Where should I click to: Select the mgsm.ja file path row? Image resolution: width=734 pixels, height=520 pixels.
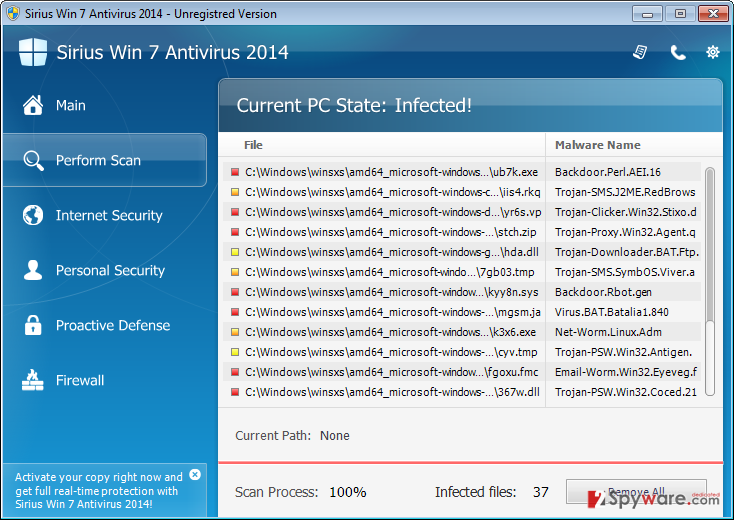coord(393,312)
